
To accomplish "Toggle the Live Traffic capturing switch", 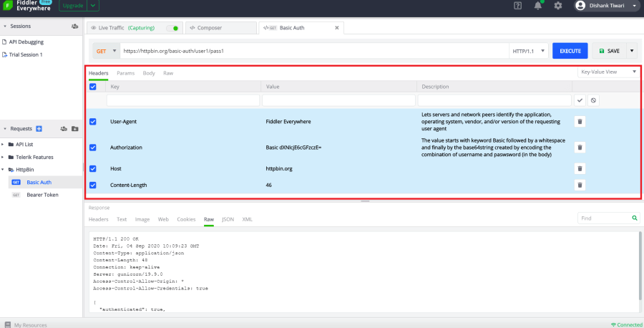I will 172,28.
